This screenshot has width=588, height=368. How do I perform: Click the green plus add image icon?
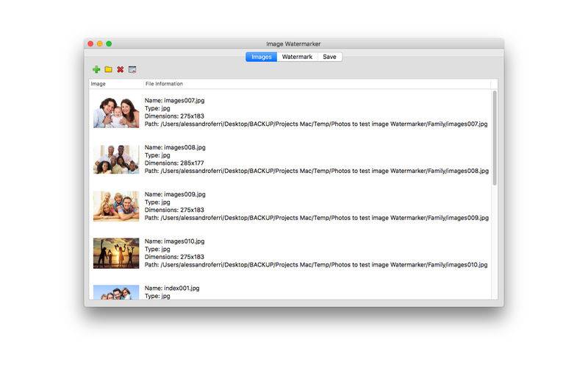click(x=96, y=69)
